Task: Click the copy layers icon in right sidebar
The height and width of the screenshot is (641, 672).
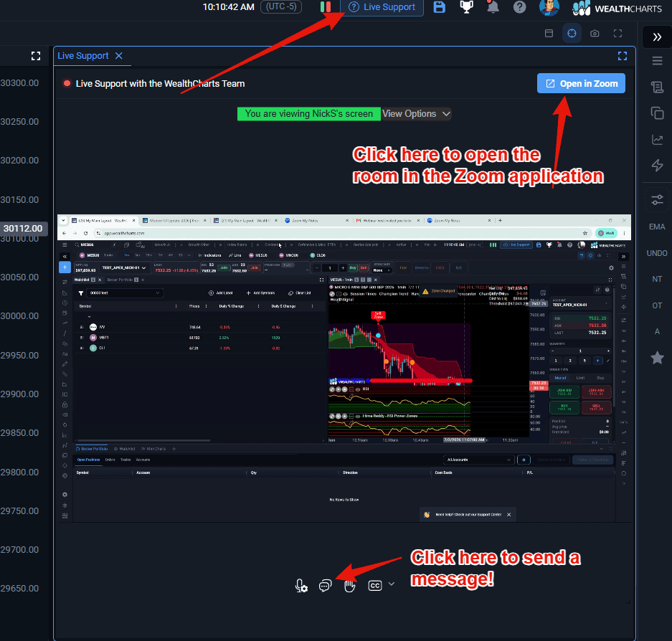Action: (x=657, y=113)
